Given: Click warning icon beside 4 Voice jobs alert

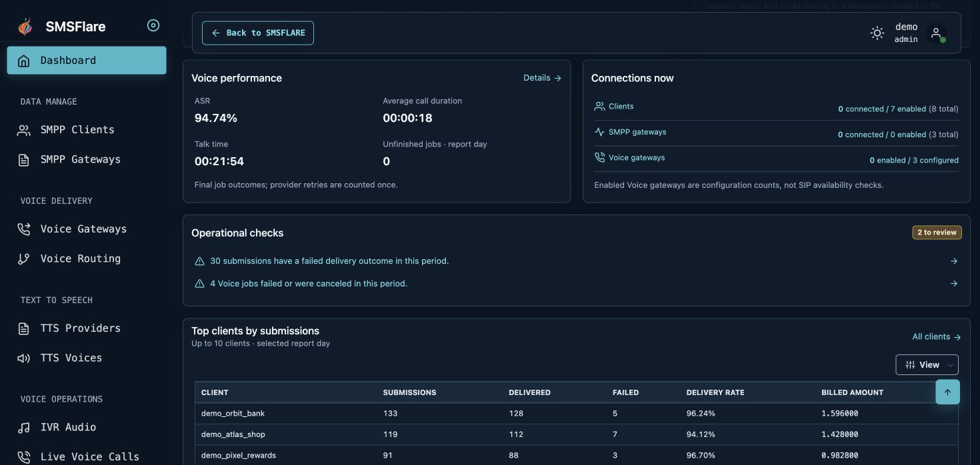Looking at the screenshot, I should [x=199, y=284].
